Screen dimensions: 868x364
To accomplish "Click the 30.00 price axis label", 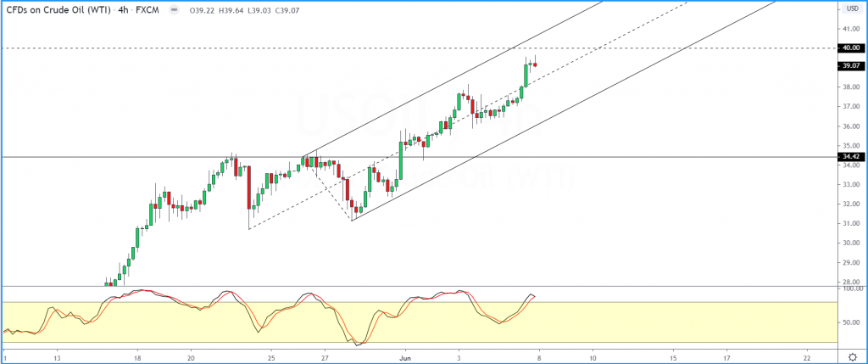I will coord(851,244).
